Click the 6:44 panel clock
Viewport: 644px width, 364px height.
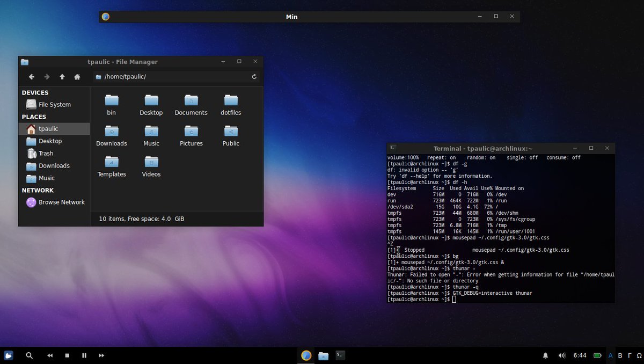pyautogui.click(x=580, y=355)
